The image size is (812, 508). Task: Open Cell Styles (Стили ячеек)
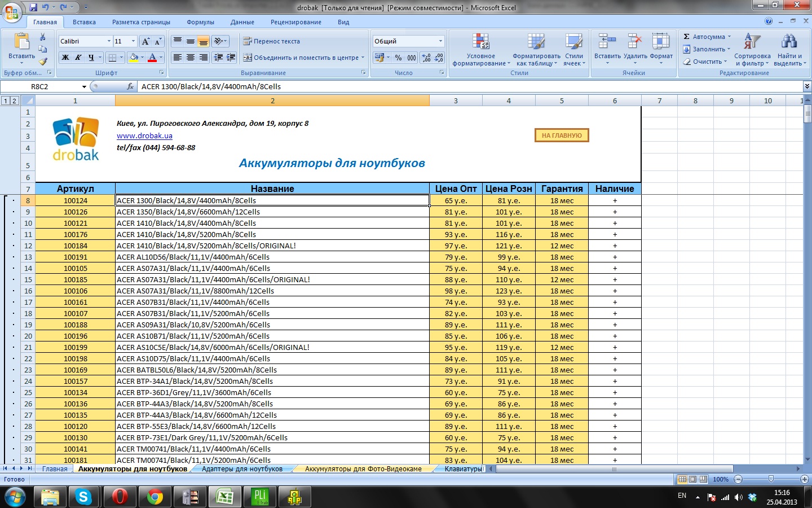[x=574, y=50]
